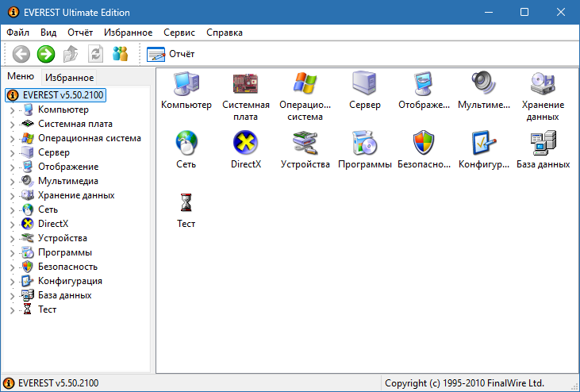Viewport: 580px width, 392px height.
Task: Open the База данных icon in the main pane
Action: click(x=543, y=142)
